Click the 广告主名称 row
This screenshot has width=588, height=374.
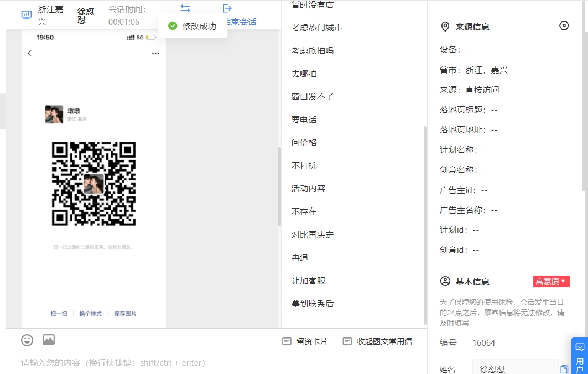[x=469, y=210]
